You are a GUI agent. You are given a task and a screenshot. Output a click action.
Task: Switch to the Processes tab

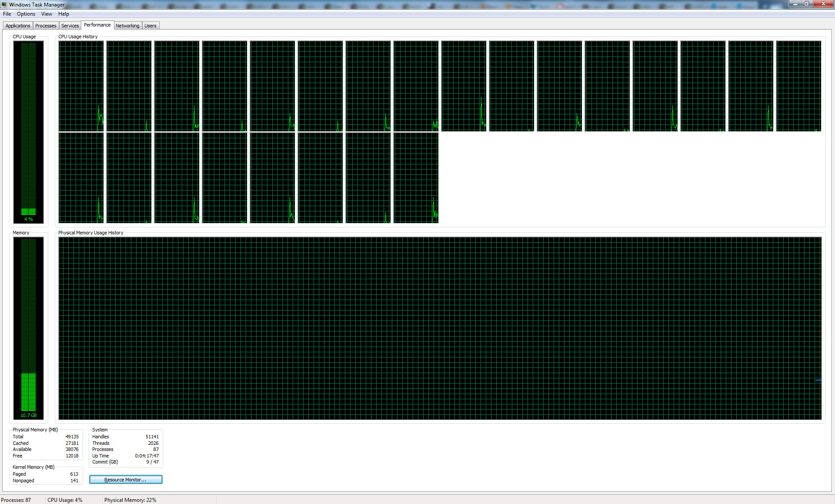click(x=46, y=26)
